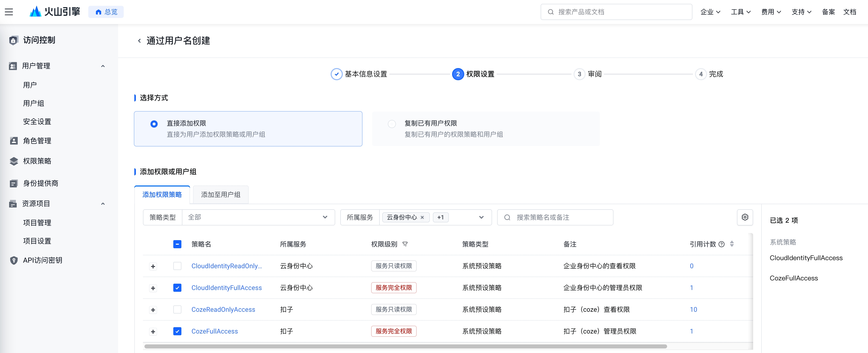Open the CozeReadOnlyAccess policy link
The image size is (868, 353).
pos(223,309)
